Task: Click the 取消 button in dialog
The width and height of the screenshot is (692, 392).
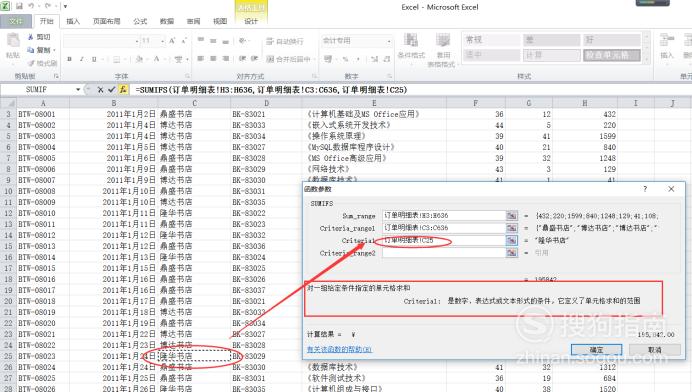Action: pos(655,350)
